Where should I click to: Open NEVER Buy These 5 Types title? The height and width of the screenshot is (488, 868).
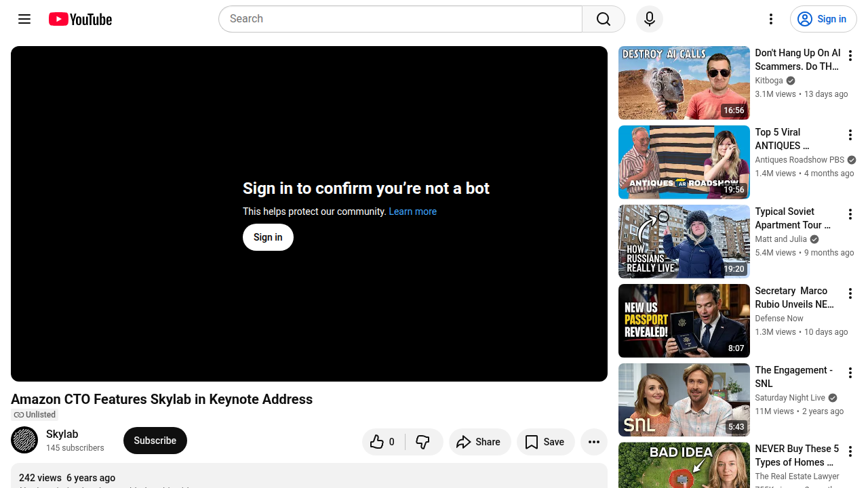pos(797,455)
